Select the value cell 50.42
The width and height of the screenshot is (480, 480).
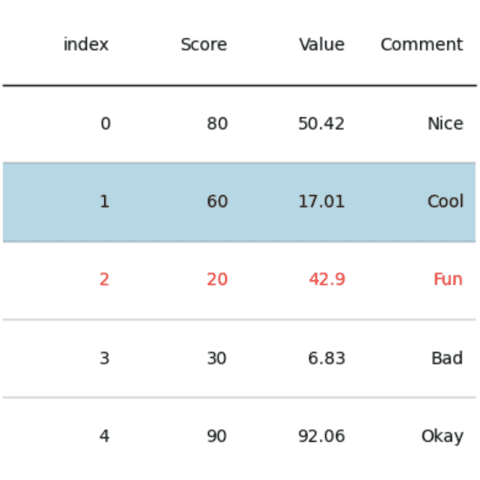pos(321,124)
